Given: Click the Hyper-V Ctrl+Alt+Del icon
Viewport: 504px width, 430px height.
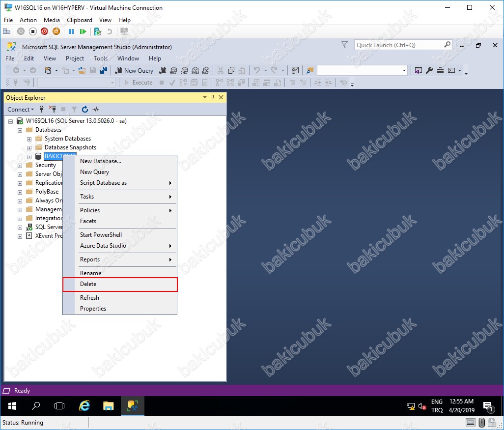Looking at the screenshot, I should [x=6, y=31].
